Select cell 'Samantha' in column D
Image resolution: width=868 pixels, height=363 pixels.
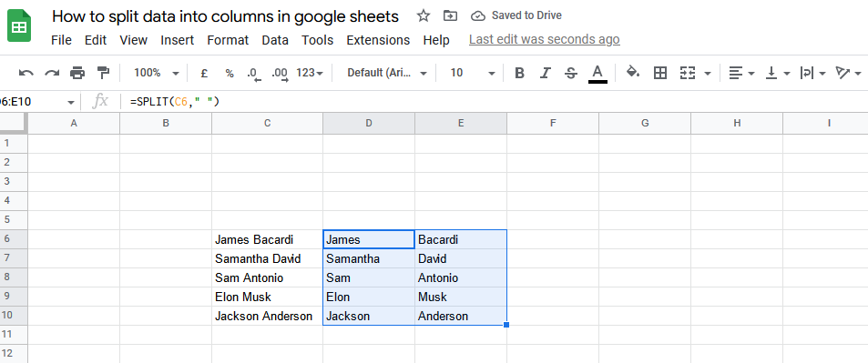coord(369,258)
